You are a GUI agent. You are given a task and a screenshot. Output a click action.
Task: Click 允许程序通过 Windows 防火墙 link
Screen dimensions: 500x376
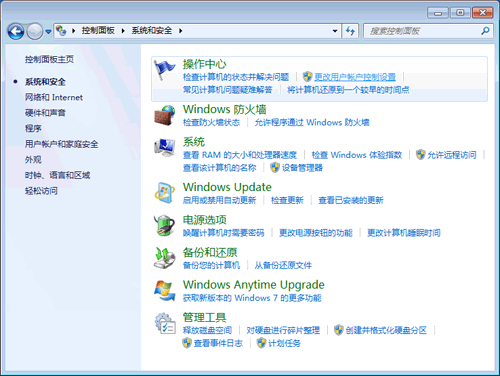312,122
